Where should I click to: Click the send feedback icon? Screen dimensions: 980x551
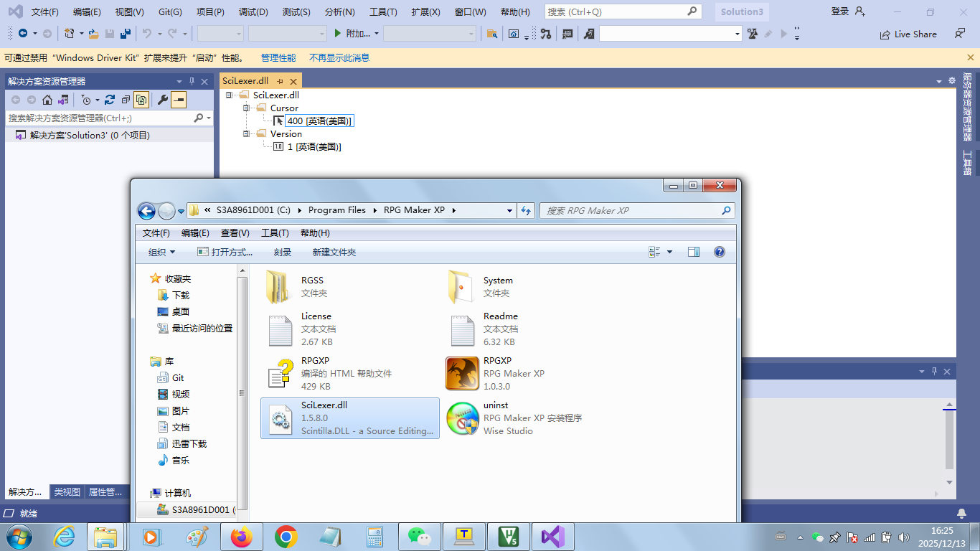(x=960, y=34)
